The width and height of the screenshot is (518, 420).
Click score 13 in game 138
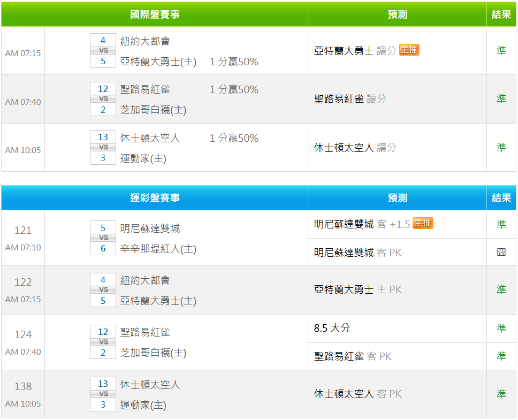[103, 384]
